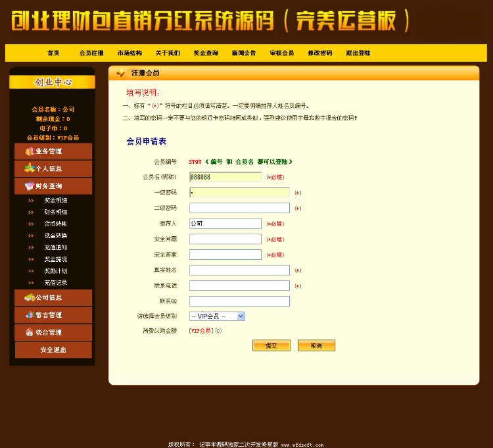Viewport: 493px width, 448px height.
Task: Click the arrows icon next to 货币转帐
Action: tap(31, 224)
